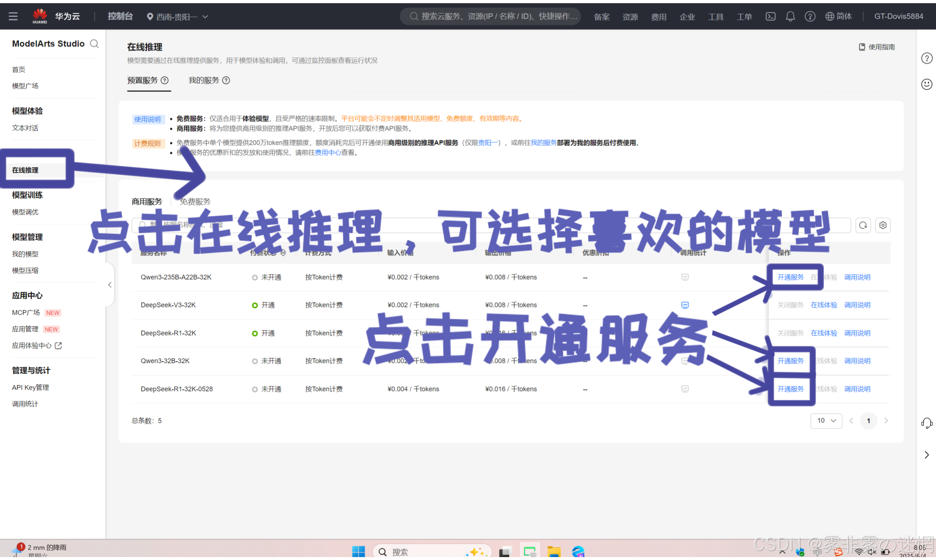936x560 pixels.
Task: Click 在线体验 for DeepSeek-R1-32K
Action: click(824, 333)
